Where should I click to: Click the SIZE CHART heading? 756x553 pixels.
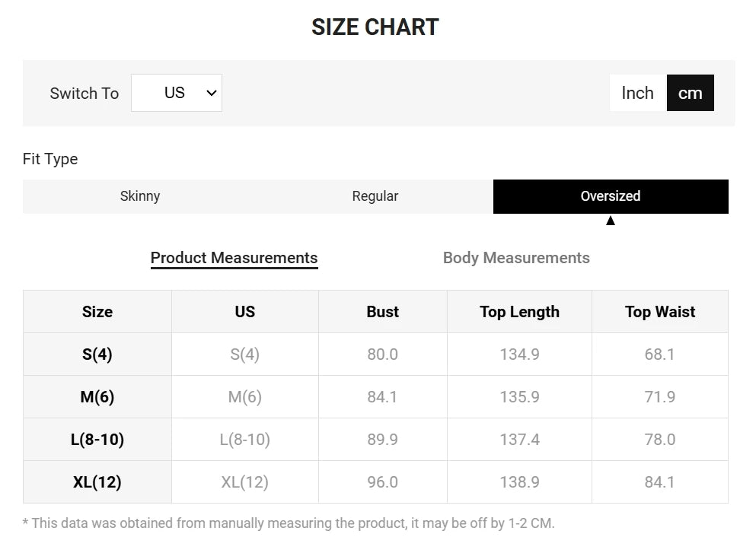point(375,27)
